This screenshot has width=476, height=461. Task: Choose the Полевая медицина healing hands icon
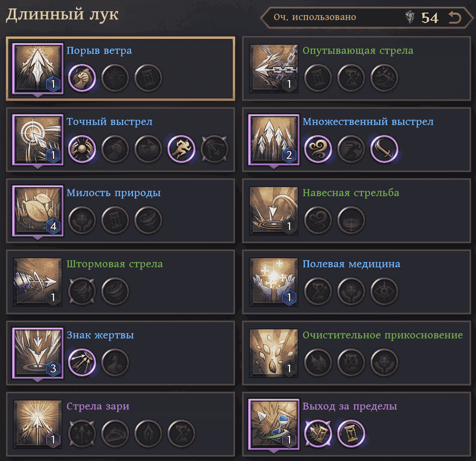coord(274,282)
